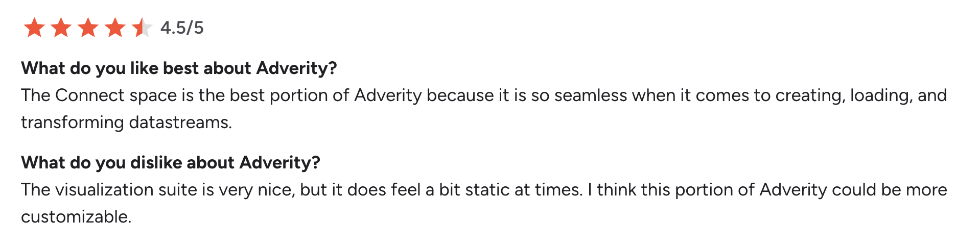Image resolution: width=980 pixels, height=246 pixels.
Task: Click the word 'datastreams' in the review
Action: click(180, 122)
